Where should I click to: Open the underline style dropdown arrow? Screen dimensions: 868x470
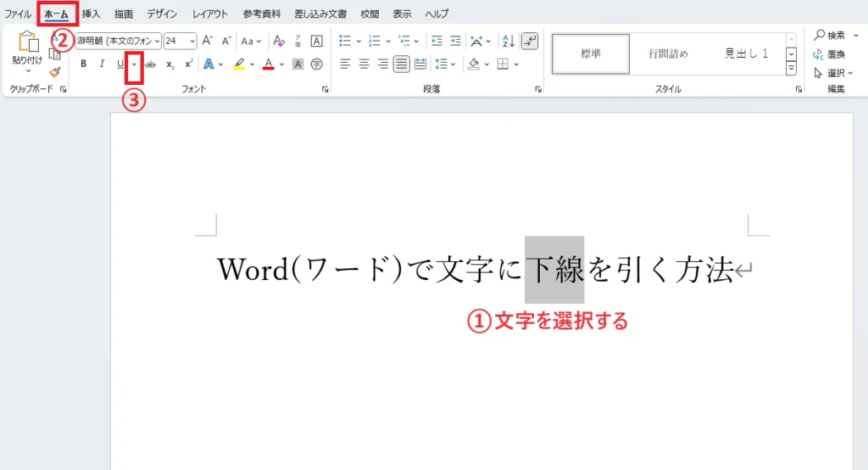click(134, 64)
